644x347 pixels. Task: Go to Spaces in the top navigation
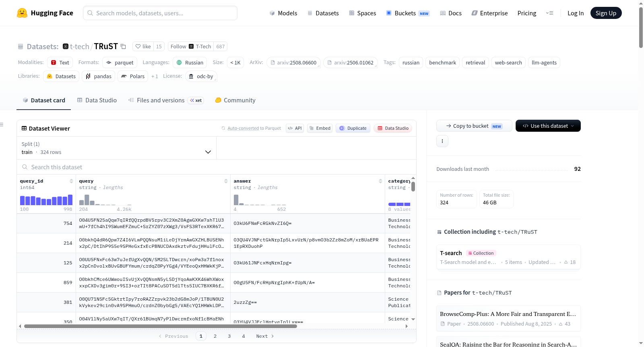(362, 13)
